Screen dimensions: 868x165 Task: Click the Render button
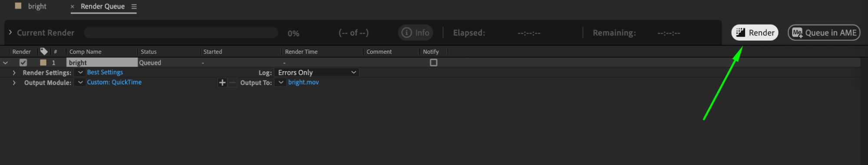click(x=755, y=32)
